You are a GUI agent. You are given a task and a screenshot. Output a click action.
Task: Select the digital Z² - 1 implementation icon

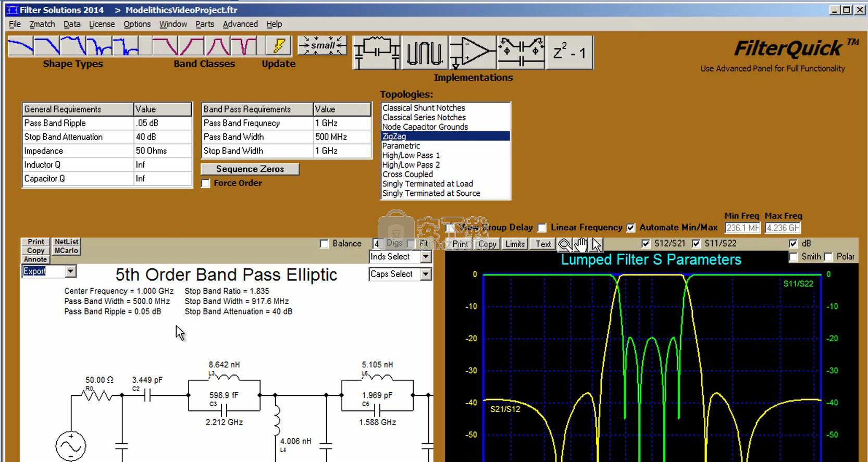[x=569, y=53]
